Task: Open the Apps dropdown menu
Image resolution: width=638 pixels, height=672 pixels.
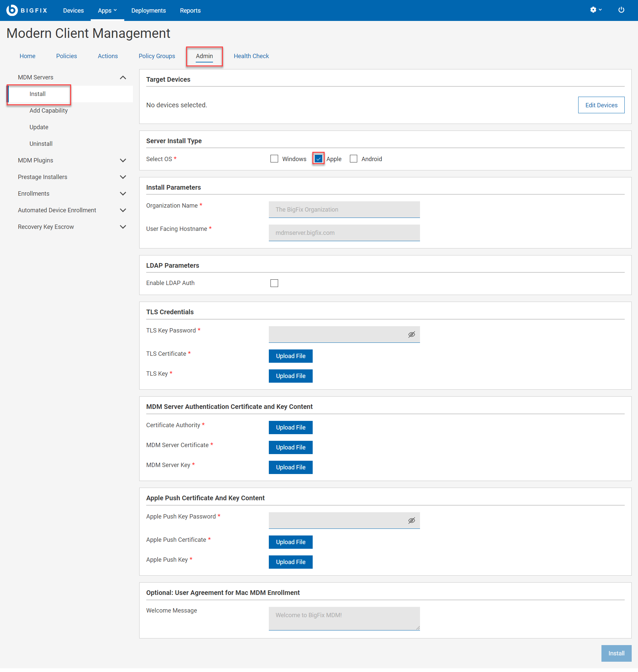Action: click(107, 11)
